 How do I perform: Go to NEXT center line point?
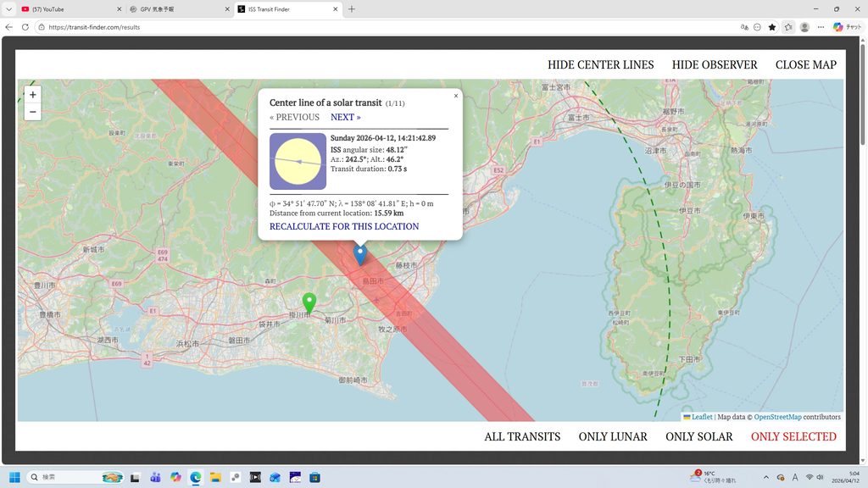tap(346, 117)
